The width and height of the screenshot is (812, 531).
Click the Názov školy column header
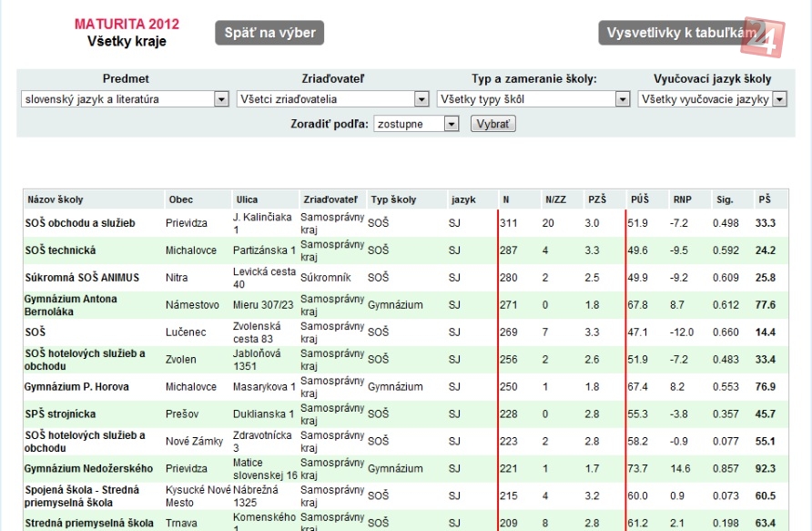(x=56, y=199)
